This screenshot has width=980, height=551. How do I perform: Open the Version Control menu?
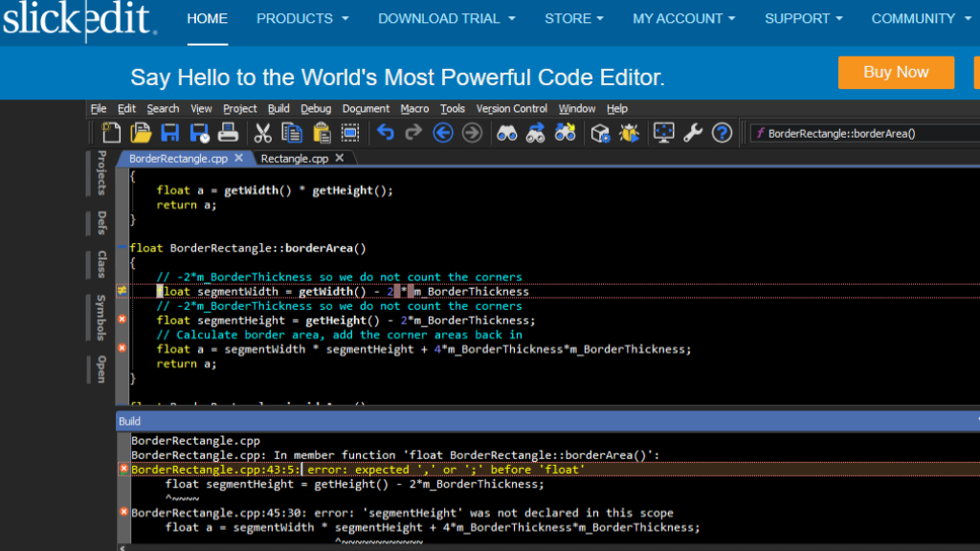tap(511, 109)
